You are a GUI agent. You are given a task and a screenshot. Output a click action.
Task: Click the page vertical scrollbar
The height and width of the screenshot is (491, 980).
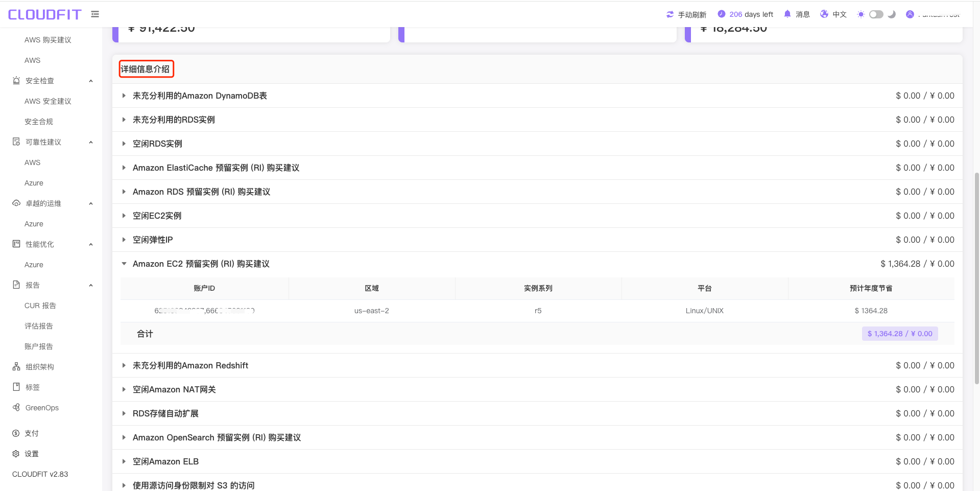(976, 278)
